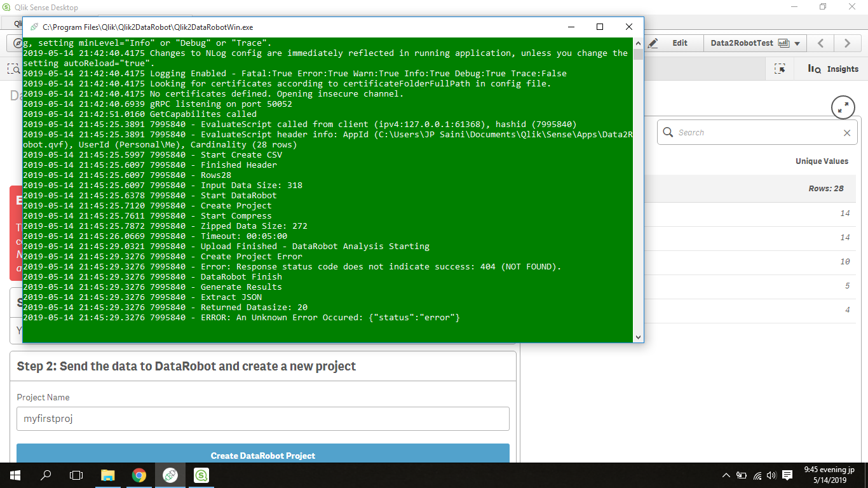Click the 404 (NOT FOUND) error line in console
This screenshot has height=488, width=868.
292,266
